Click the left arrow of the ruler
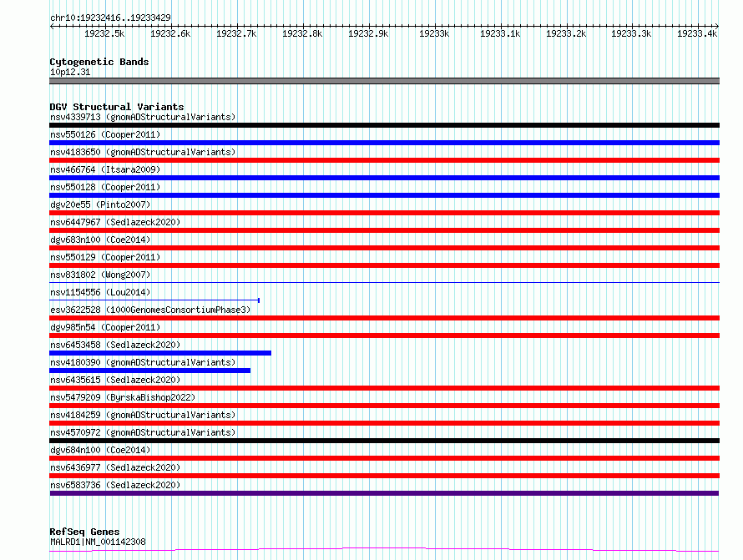743x560 pixels. click(x=52, y=27)
